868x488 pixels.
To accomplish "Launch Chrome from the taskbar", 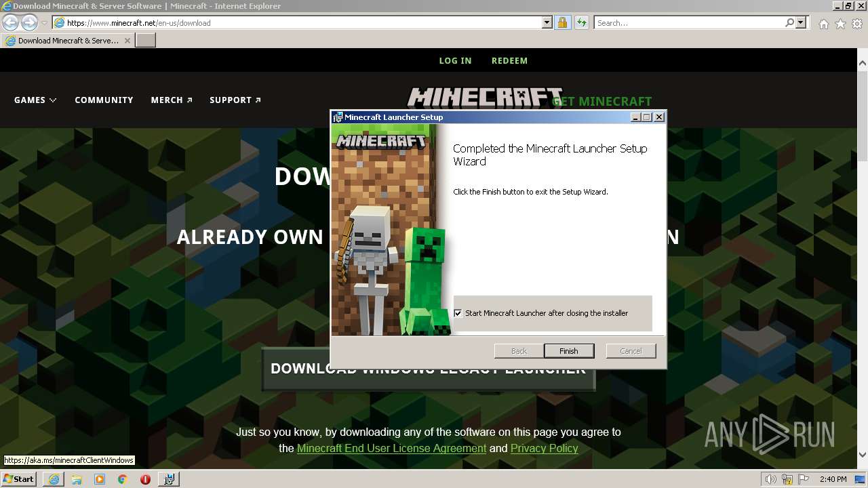I will coord(123,479).
